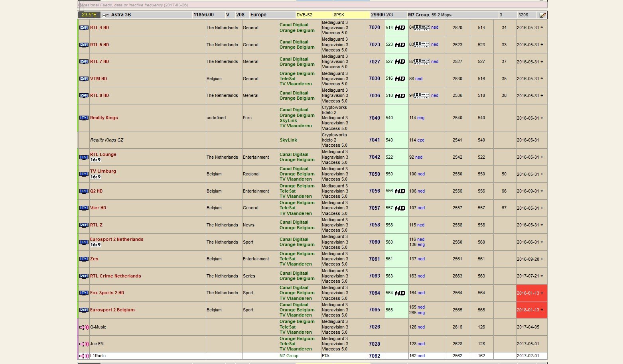This screenshot has width=623, height=364.
Task: Open the M7 Group link in the transponder header
Action: 418,15
